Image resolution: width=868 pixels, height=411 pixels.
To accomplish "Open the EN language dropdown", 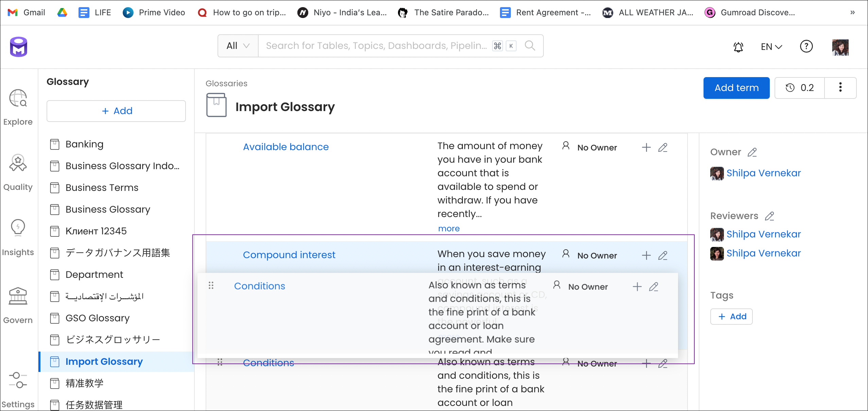I will [771, 47].
